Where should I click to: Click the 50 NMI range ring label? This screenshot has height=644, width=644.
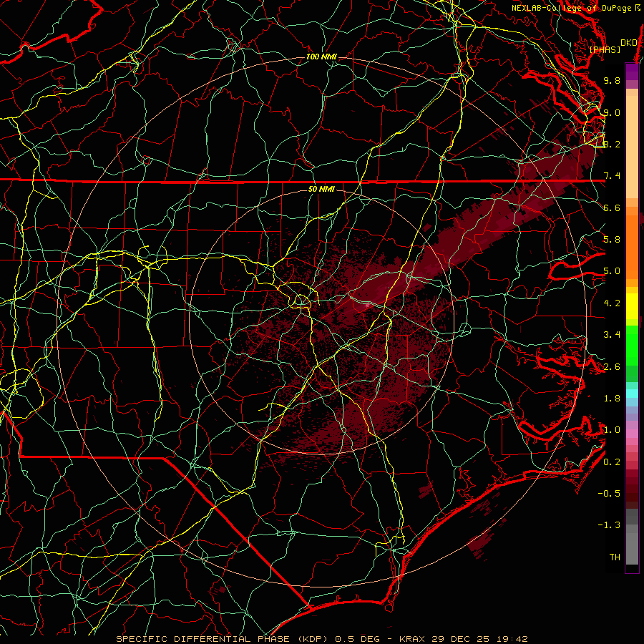pos(321,189)
